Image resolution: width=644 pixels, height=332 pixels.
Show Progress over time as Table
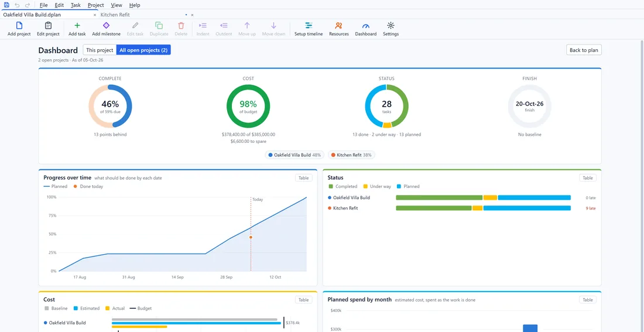[303, 178]
